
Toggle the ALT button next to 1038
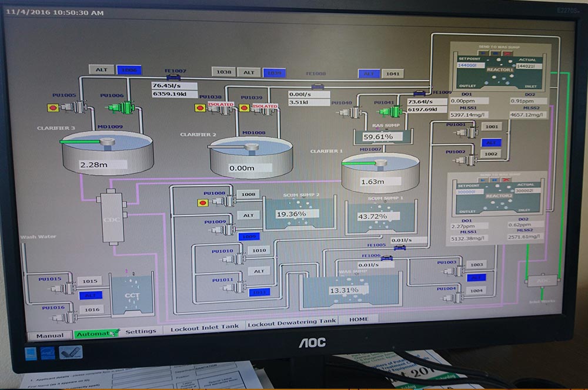249,72
